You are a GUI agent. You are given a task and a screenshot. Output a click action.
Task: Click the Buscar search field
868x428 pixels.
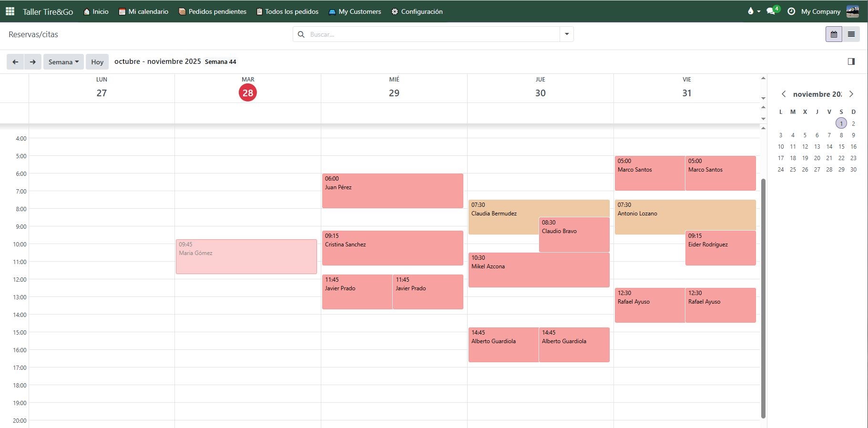431,34
